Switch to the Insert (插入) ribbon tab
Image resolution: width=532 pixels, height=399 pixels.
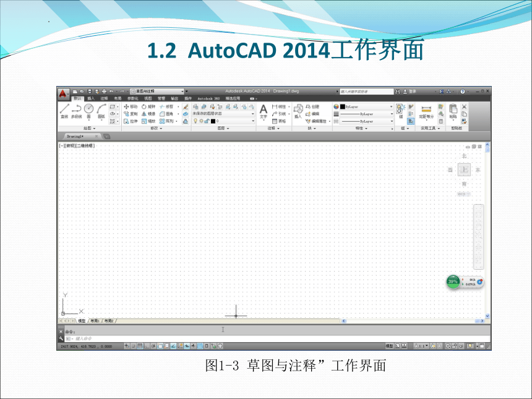point(91,98)
